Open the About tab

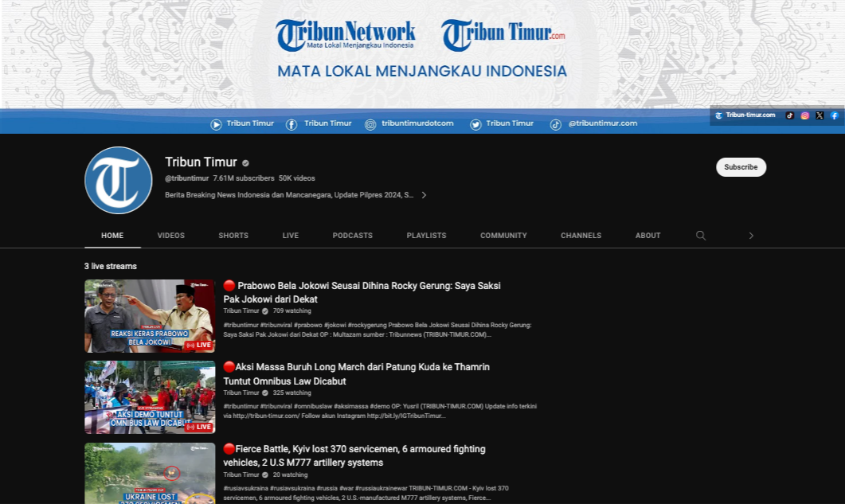click(x=647, y=236)
